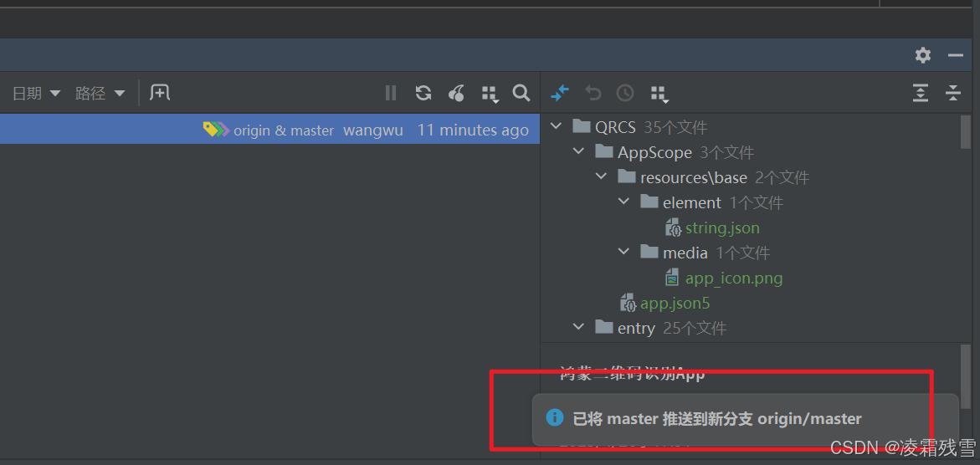The height and width of the screenshot is (465, 980).
Task: Select app.json5 file
Action: (x=675, y=303)
